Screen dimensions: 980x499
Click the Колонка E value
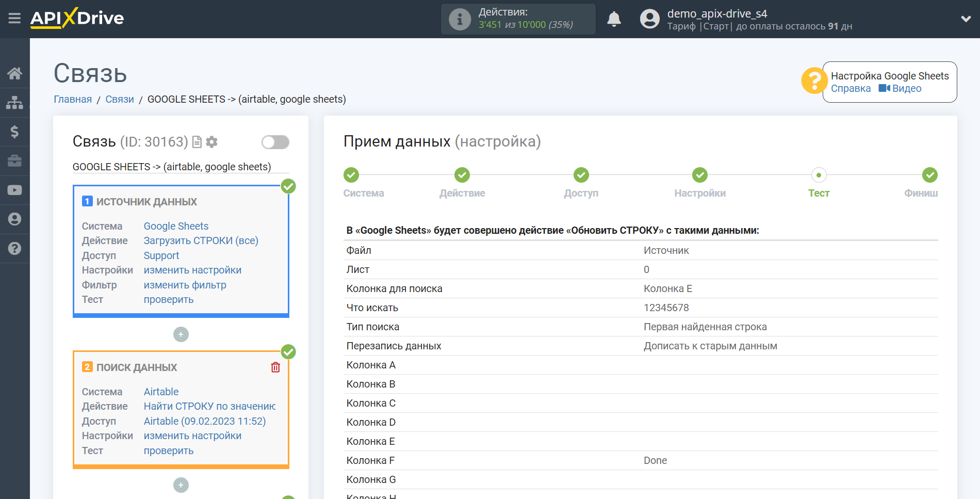(x=668, y=288)
